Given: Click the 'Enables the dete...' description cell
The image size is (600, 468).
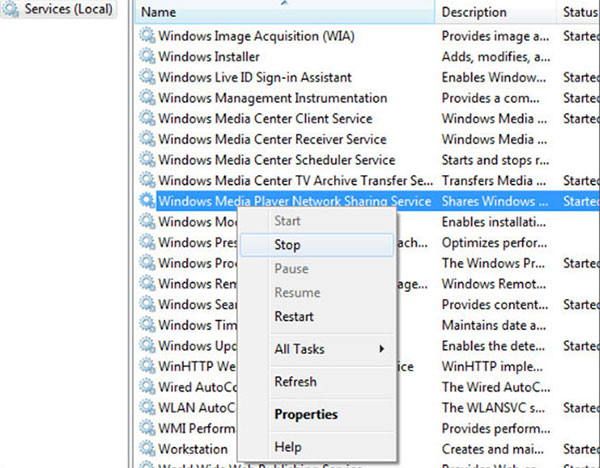Looking at the screenshot, I should 493,346.
